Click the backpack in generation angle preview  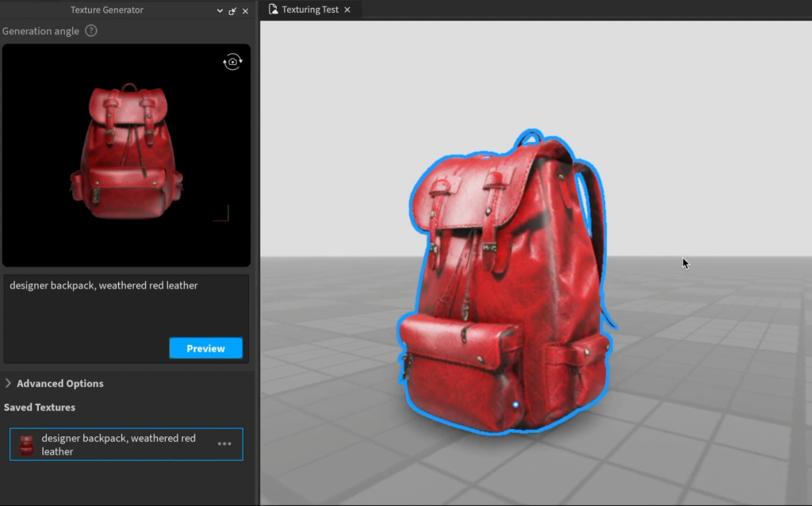tap(127, 151)
